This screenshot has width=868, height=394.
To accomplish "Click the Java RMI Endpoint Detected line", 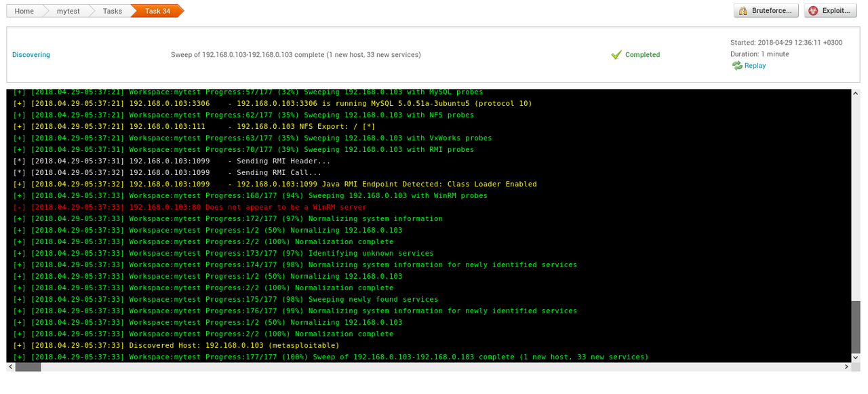I will pyautogui.click(x=275, y=184).
